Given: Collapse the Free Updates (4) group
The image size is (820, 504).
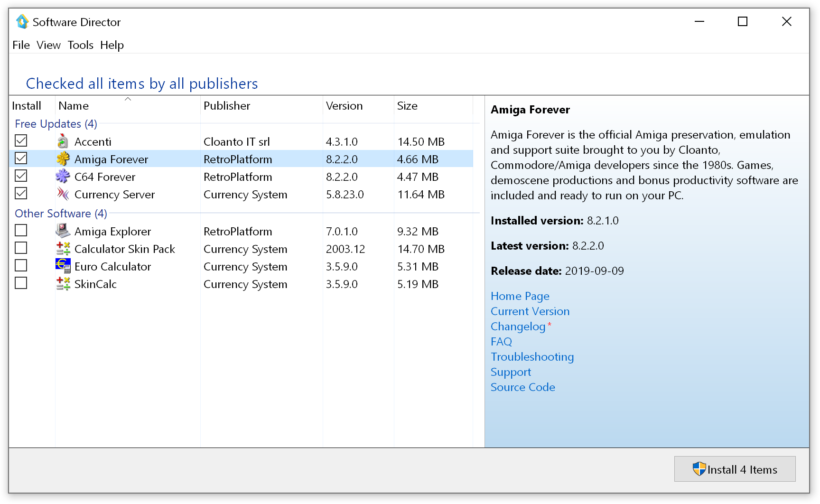Looking at the screenshot, I should point(56,124).
